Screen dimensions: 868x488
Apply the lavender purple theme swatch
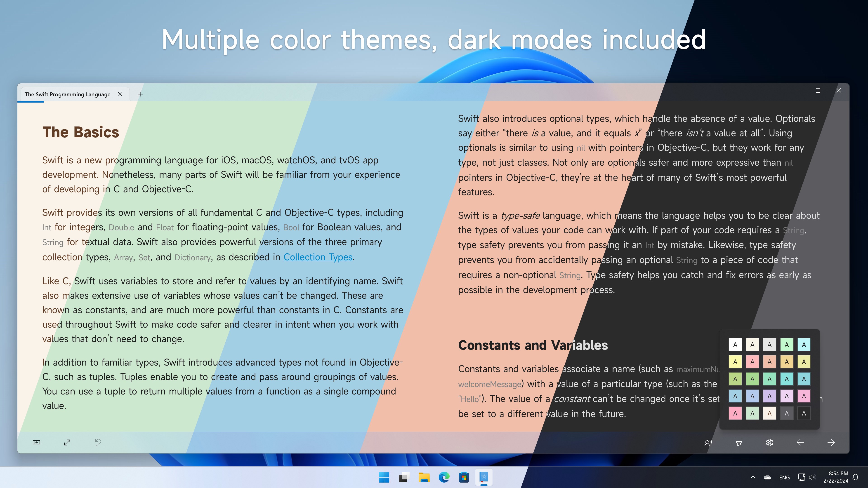point(769,396)
